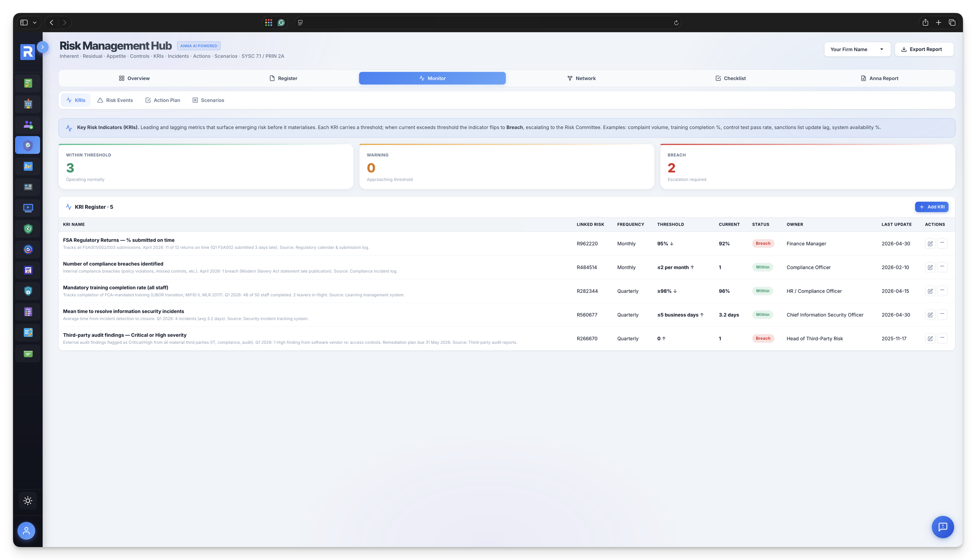Open the purple list sidebar icon
This screenshot has width=976, height=560.
tap(28, 312)
